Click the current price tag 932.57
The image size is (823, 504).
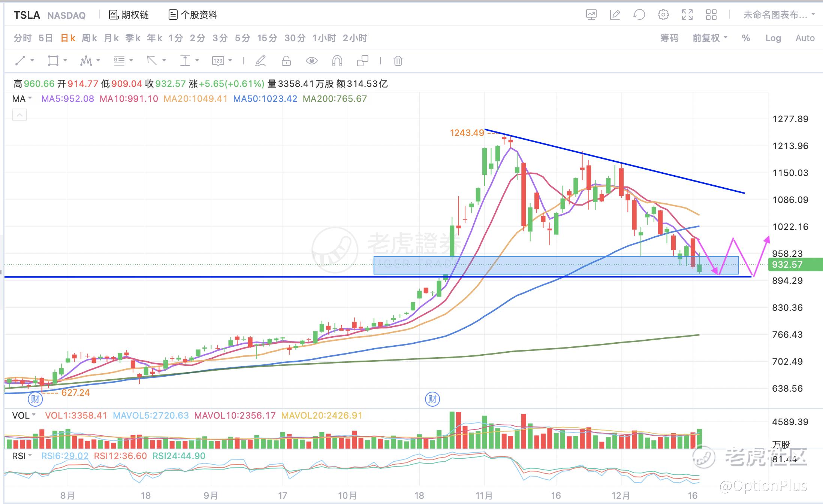coord(795,264)
